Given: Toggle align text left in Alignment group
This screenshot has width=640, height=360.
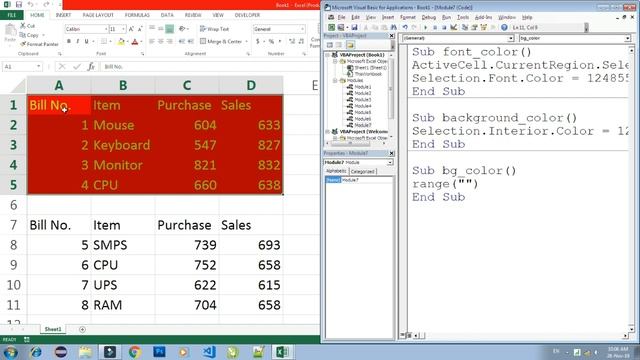Looking at the screenshot, I should tap(151, 41).
